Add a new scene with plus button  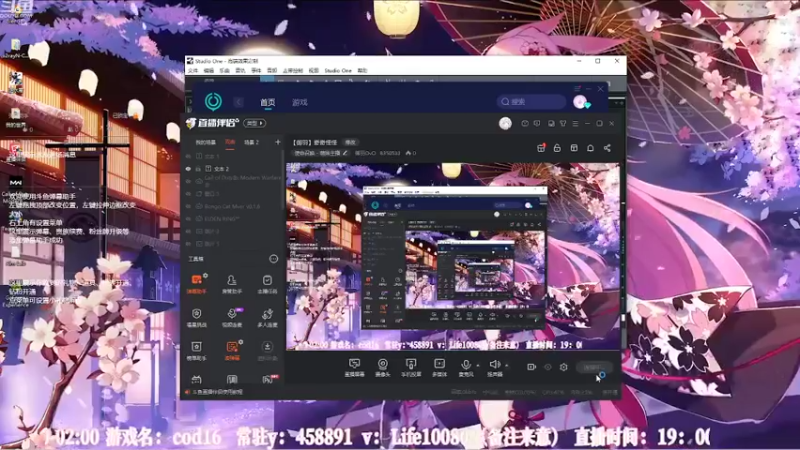(x=278, y=142)
